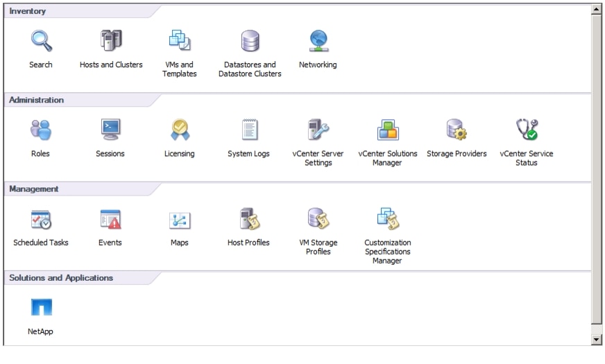Viewport: 605px width, 364px height.
Task: Open Datastores and Datastore Clusters icon
Action: coord(250,40)
